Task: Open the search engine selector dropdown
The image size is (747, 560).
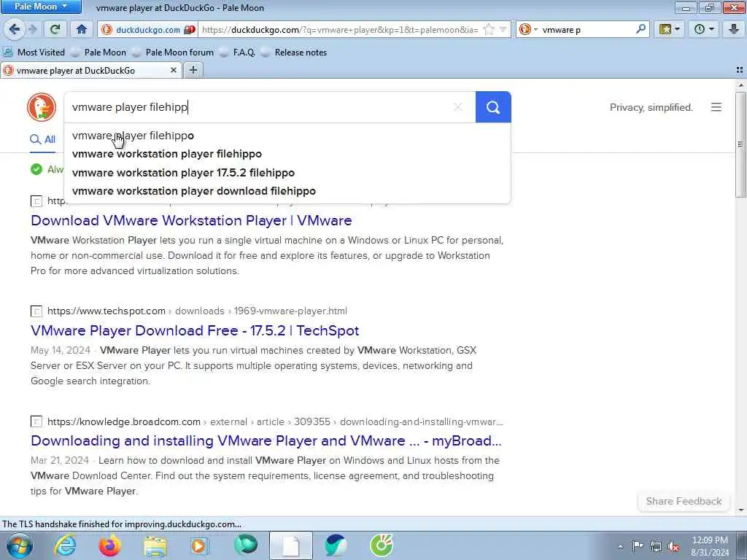Action: pos(528,29)
